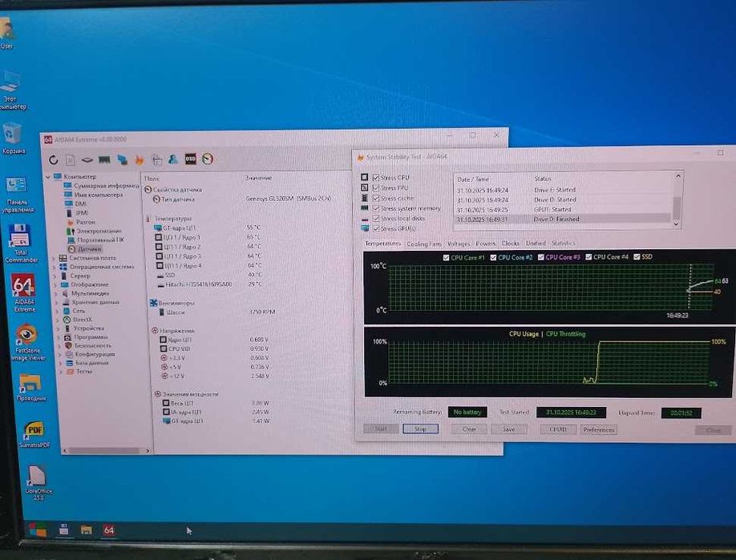Click the tree pane horizontal scrollbar
The image size is (736, 560).
104,451
